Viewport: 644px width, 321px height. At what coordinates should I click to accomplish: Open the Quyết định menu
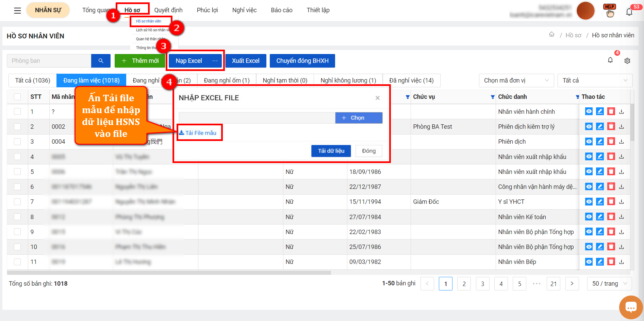tap(168, 10)
